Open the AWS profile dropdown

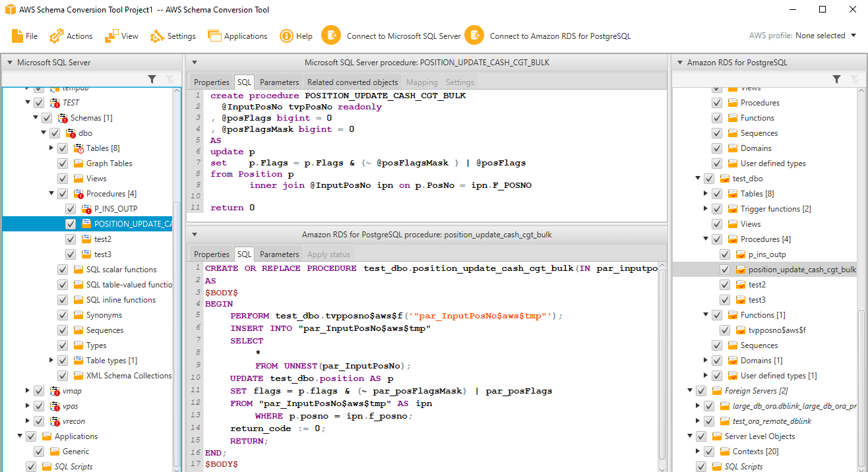853,36
